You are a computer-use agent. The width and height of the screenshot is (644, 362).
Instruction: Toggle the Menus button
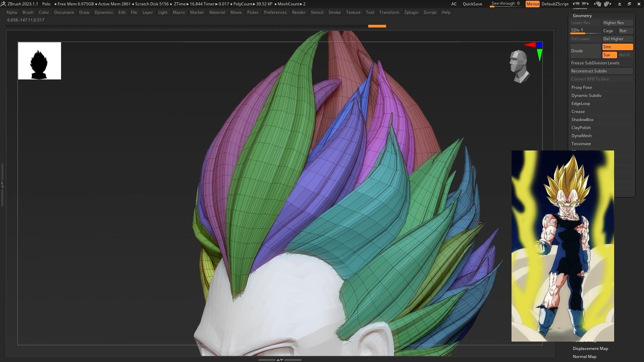pos(533,4)
